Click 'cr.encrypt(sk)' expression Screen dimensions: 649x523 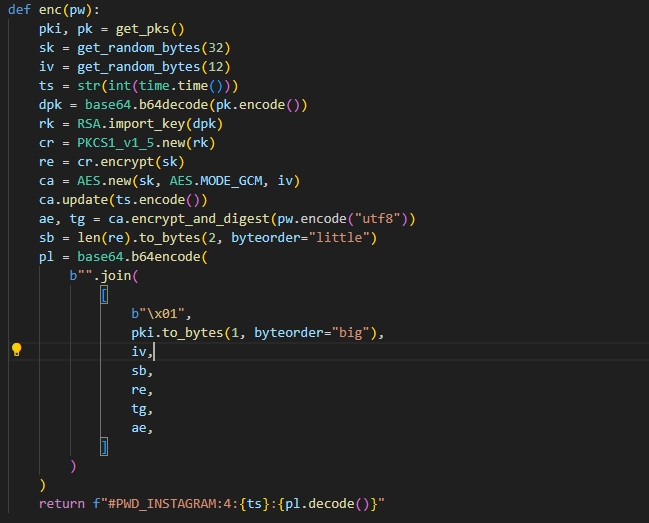point(131,162)
